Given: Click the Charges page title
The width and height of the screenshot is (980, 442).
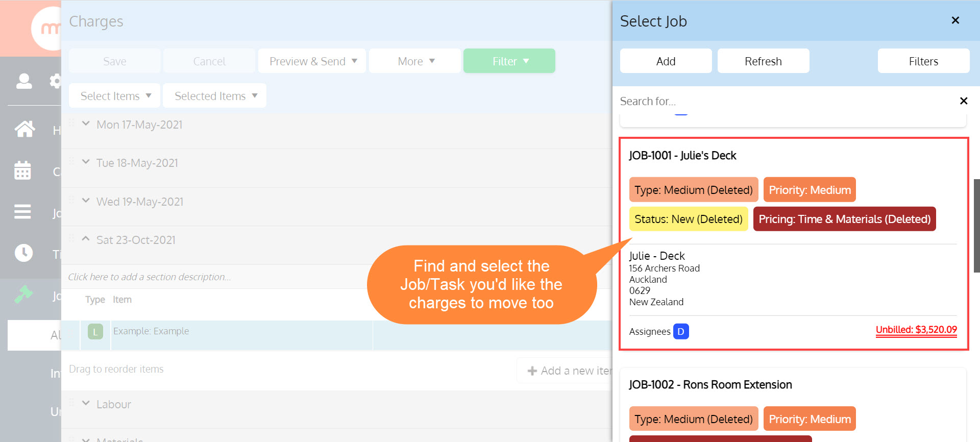Looking at the screenshot, I should [96, 21].
